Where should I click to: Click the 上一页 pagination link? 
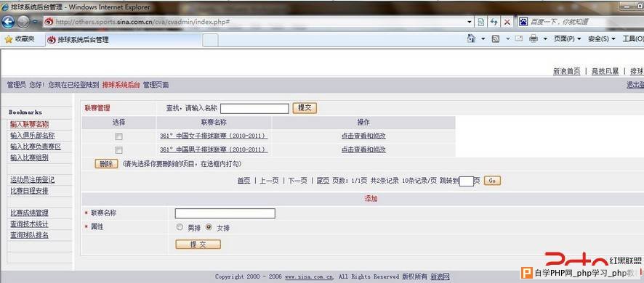(x=269, y=181)
